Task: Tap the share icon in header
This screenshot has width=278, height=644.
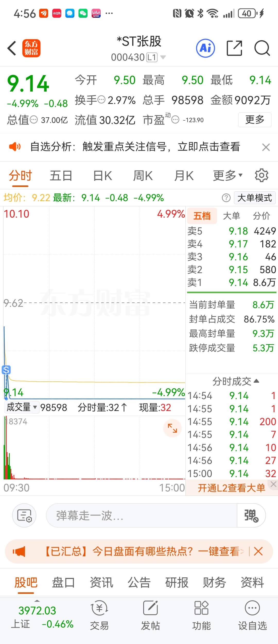Action: 234,48
